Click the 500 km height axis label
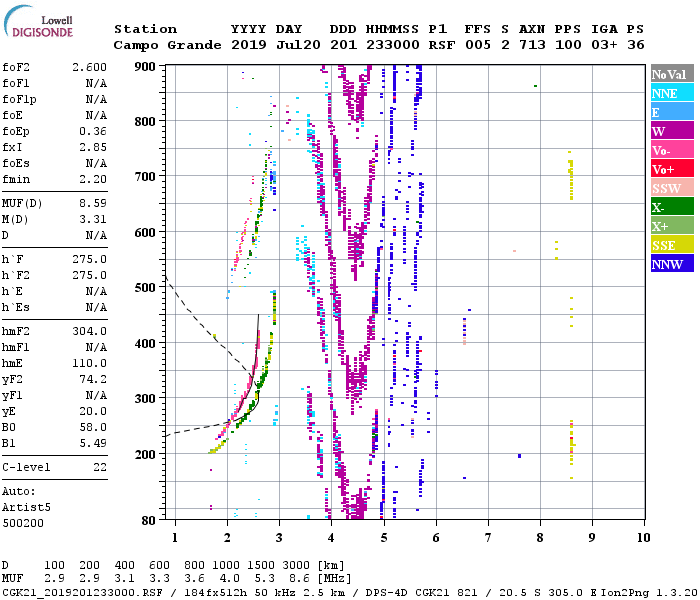700x600 pixels. pos(145,288)
